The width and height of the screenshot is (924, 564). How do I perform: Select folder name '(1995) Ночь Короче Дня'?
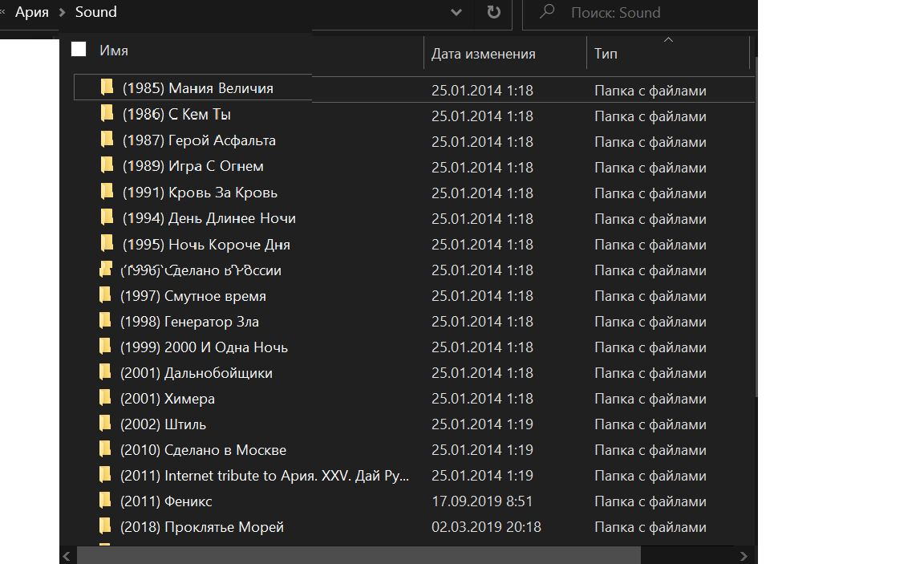[x=206, y=245]
